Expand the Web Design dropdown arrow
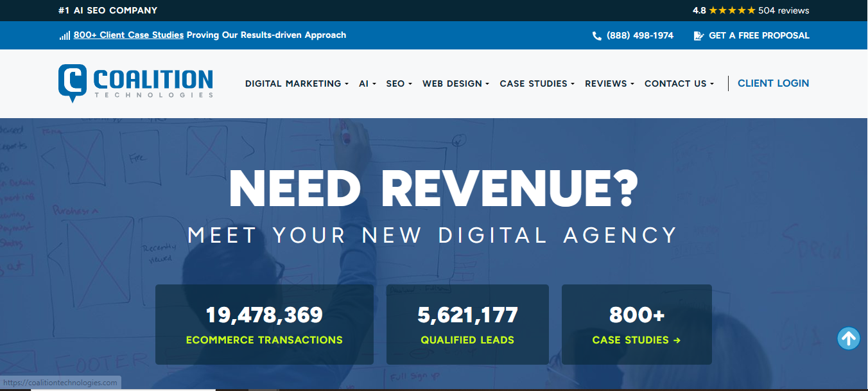Image resolution: width=868 pixels, height=391 pixels. tap(487, 84)
